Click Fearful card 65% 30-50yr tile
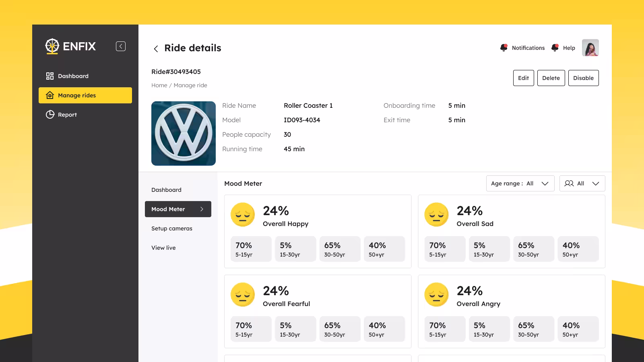The image size is (644, 362). [340, 329]
